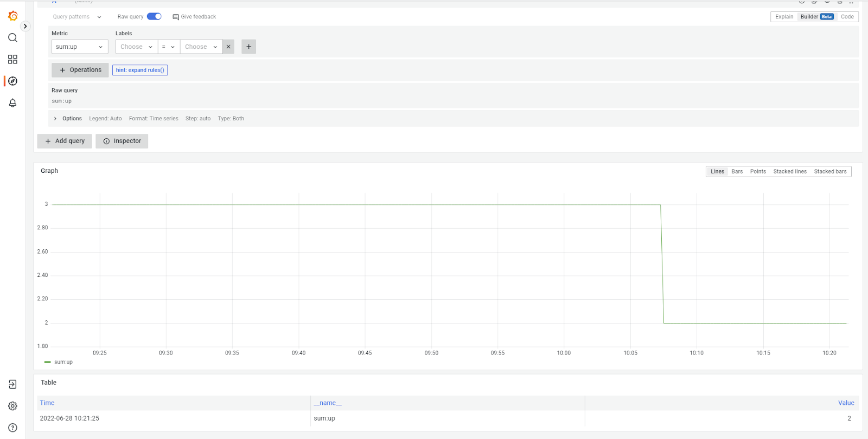Open the Alerting bell icon
This screenshot has width=868, height=439.
[12, 102]
